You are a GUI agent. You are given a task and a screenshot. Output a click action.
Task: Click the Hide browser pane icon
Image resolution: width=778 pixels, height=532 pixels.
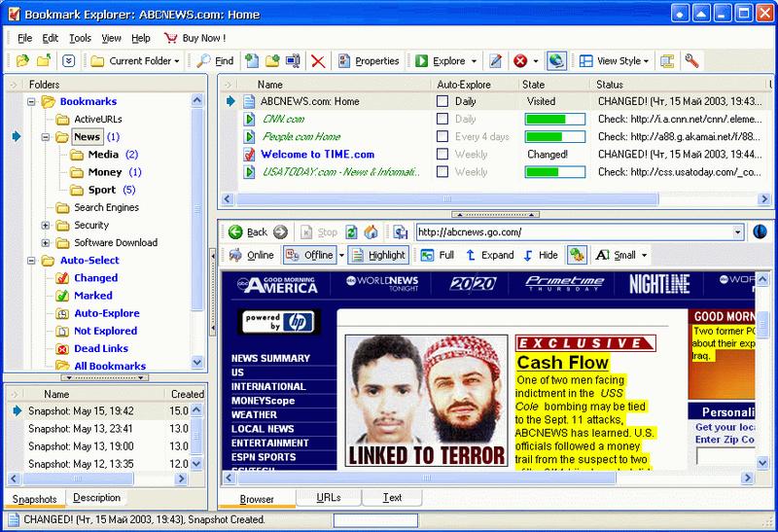click(x=528, y=255)
